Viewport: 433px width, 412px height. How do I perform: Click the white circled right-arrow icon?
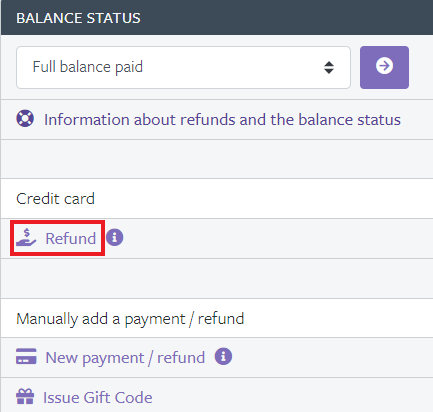384,66
